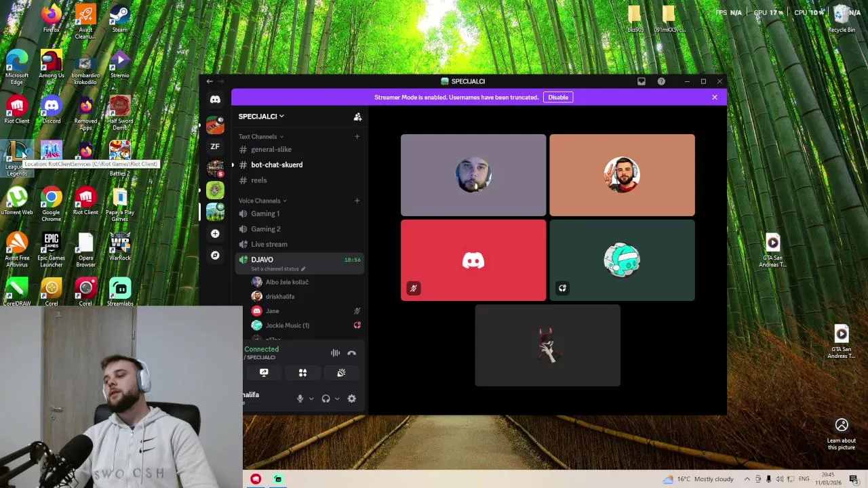
Task: Go back with Discord title bar arrow
Action: coord(210,81)
